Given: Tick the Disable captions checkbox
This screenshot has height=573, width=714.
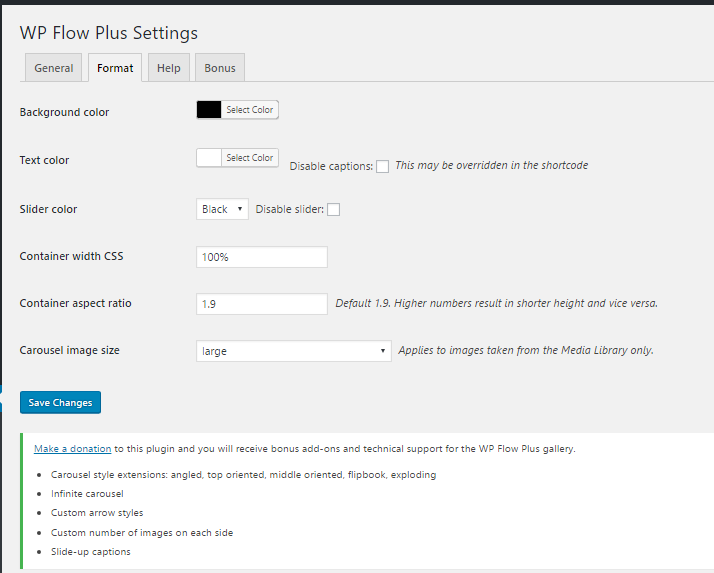Looking at the screenshot, I should (x=382, y=166).
